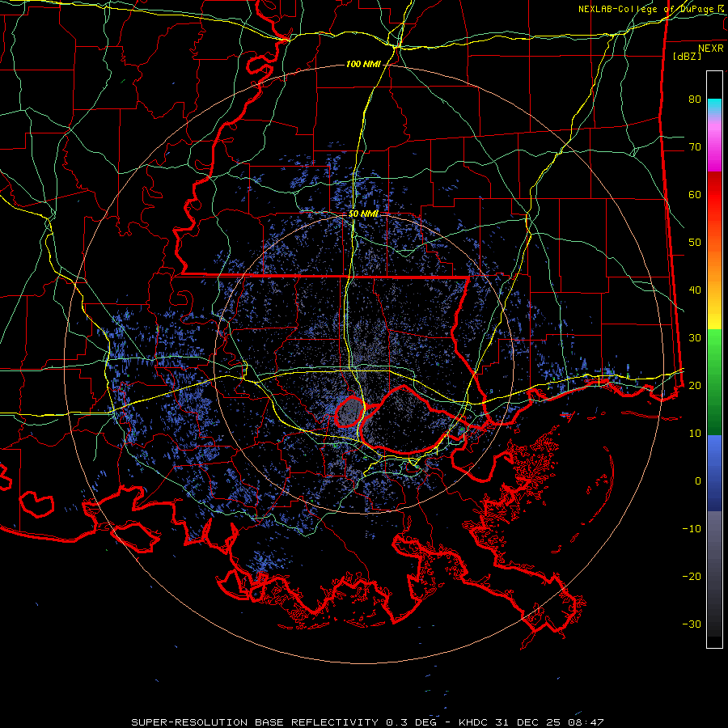728x728 pixels.
Task: Click the 20 value on the dBZ scale
Action: (695, 385)
